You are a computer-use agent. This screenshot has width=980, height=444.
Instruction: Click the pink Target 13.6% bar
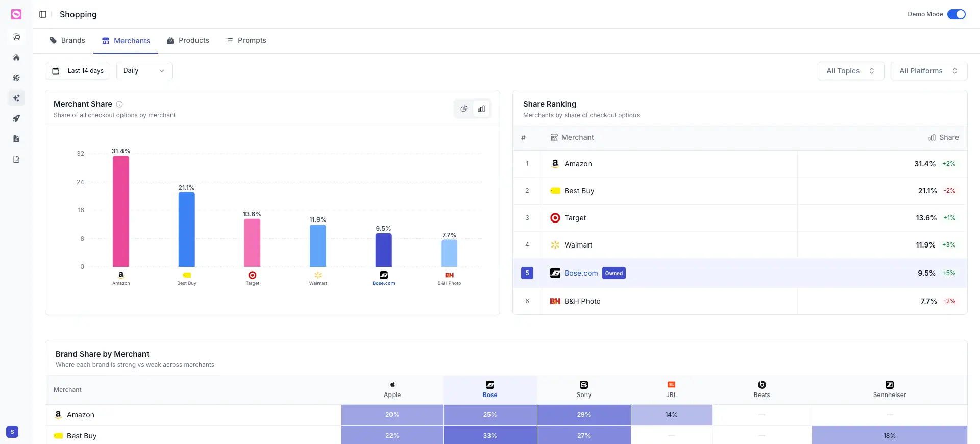[252, 243]
